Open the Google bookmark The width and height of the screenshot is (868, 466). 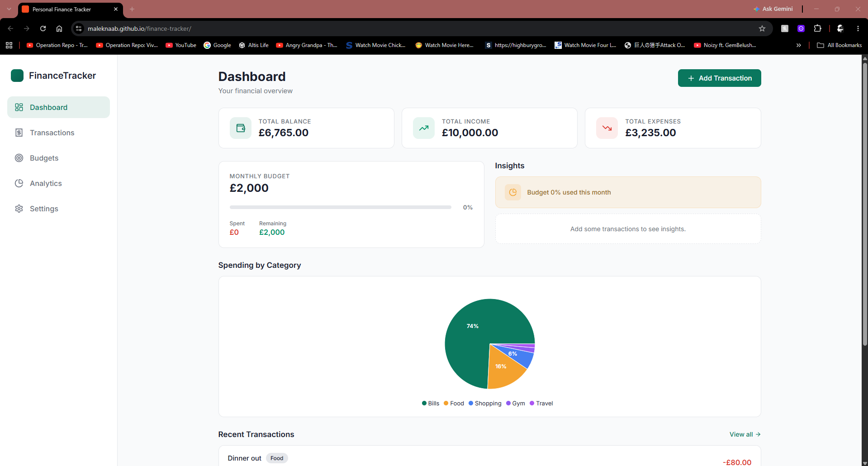tap(218, 45)
